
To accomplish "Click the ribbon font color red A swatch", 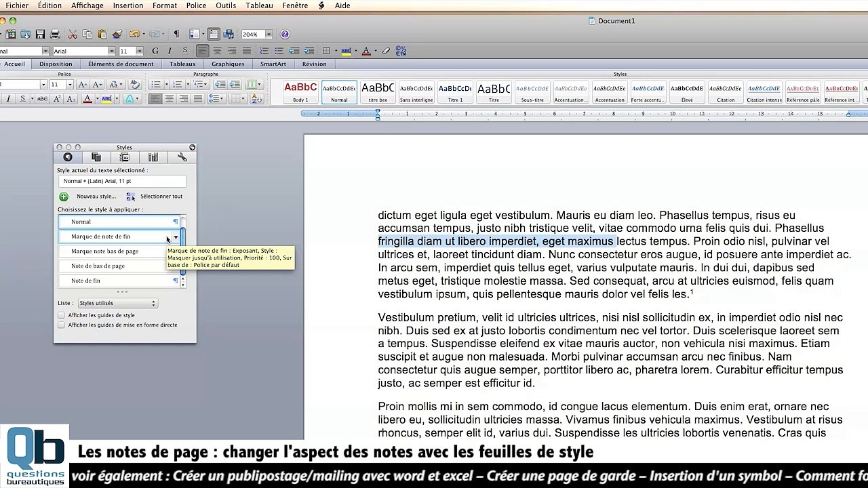I will (x=87, y=99).
